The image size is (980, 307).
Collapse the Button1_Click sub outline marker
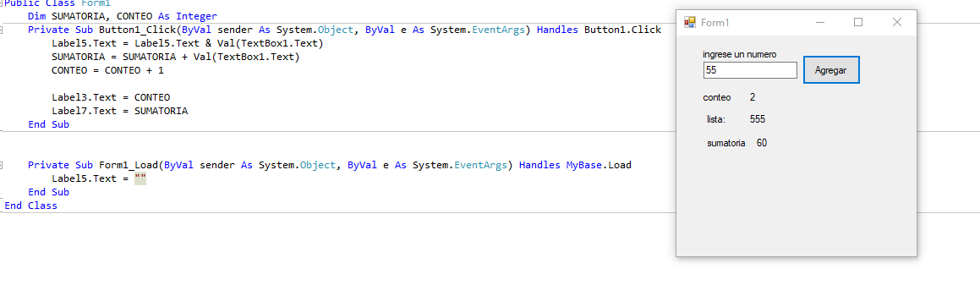[2, 30]
